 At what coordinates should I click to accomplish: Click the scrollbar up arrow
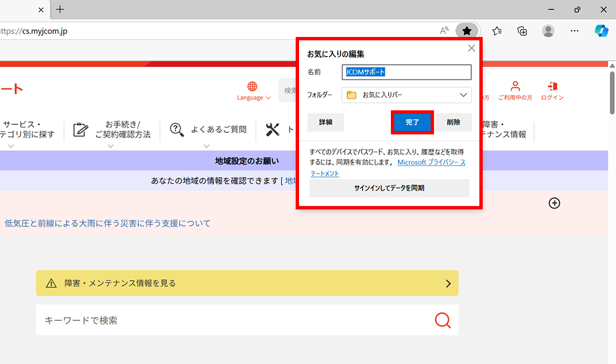tap(612, 66)
